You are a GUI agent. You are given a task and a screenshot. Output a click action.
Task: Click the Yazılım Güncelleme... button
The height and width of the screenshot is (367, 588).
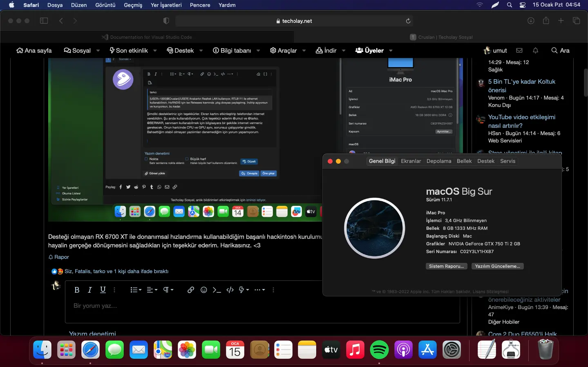497,266
